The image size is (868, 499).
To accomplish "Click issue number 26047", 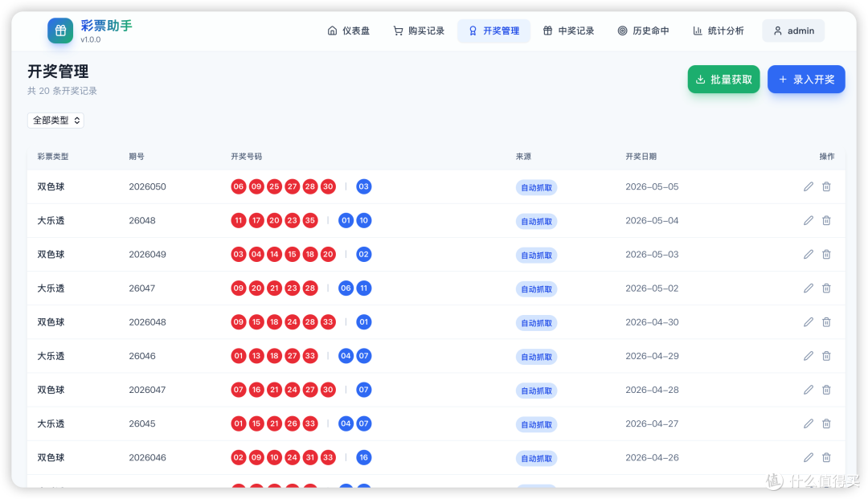I will (x=141, y=288).
